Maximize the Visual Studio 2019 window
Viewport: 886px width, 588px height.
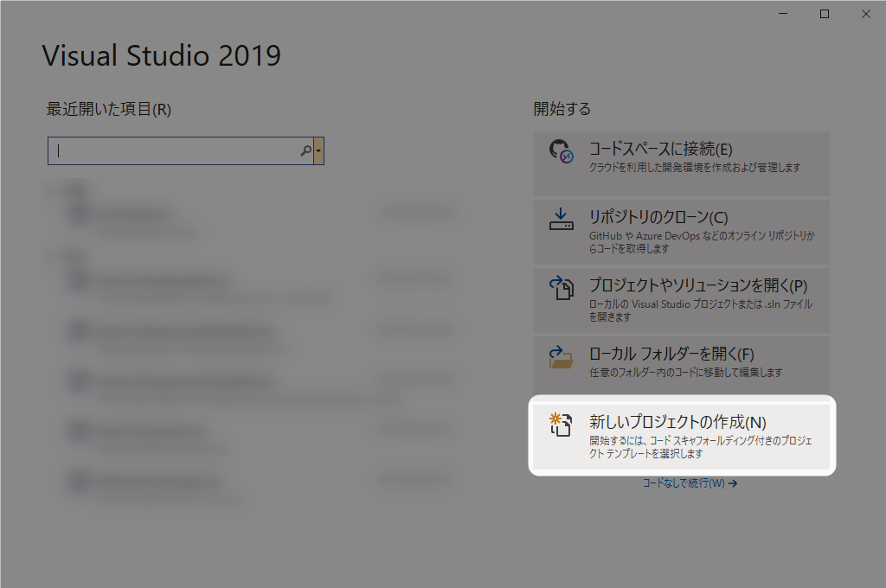tap(825, 14)
